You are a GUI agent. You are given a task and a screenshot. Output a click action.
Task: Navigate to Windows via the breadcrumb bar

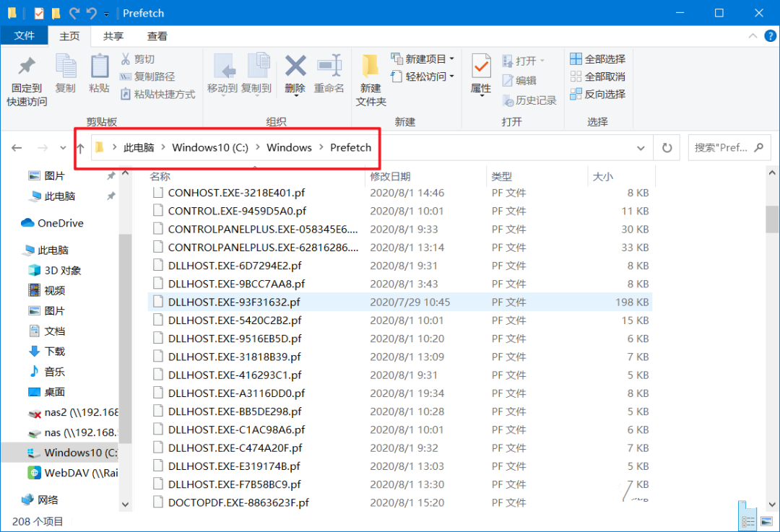289,147
